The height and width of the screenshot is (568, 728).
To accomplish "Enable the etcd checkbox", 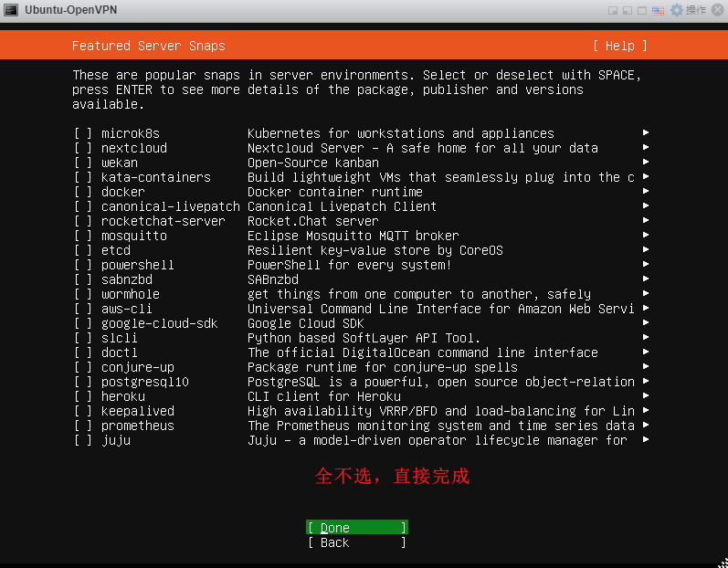I will click(x=83, y=250).
